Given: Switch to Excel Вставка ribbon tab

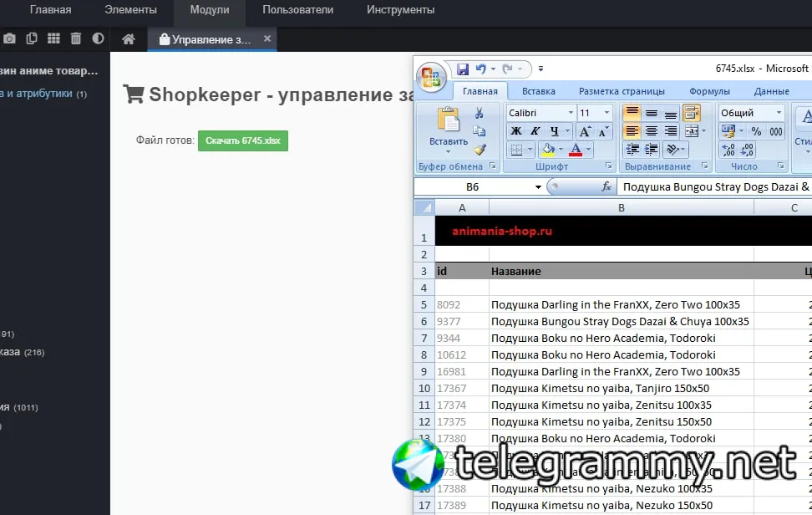Looking at the screenshot, I should click(539, 91).
